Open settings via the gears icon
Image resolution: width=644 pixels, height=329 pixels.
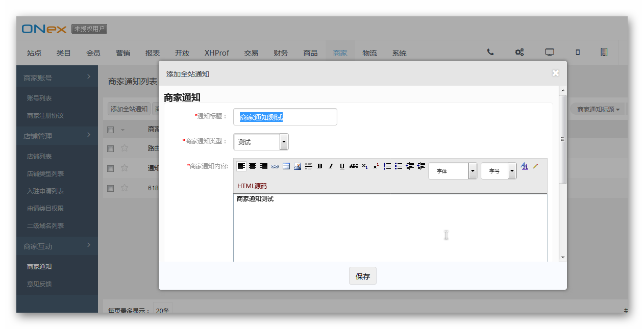[519, 52]
